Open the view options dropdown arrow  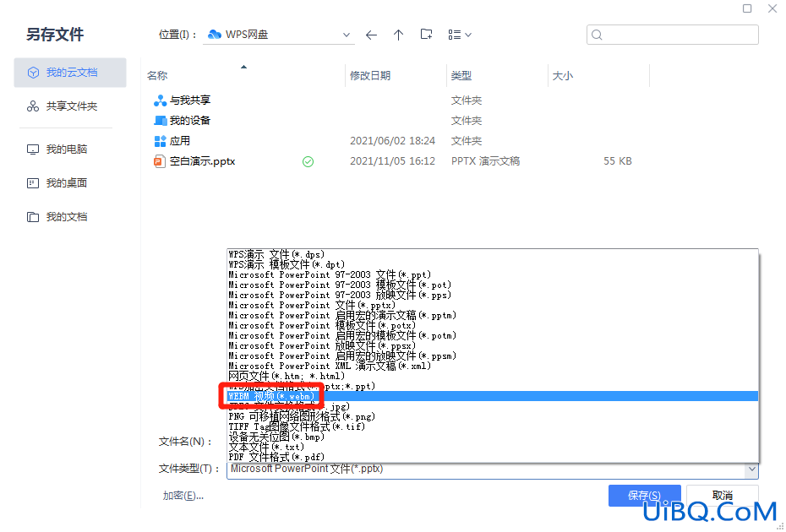pos(468,35)
